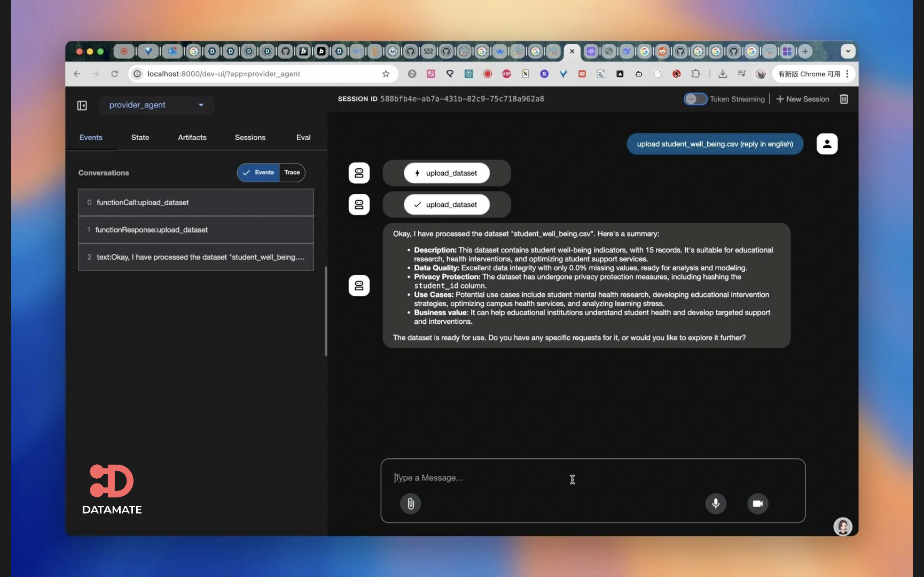The image size is (924, 577).
Task: Bookmark page with the star icon
Action: tap(386, 74)
